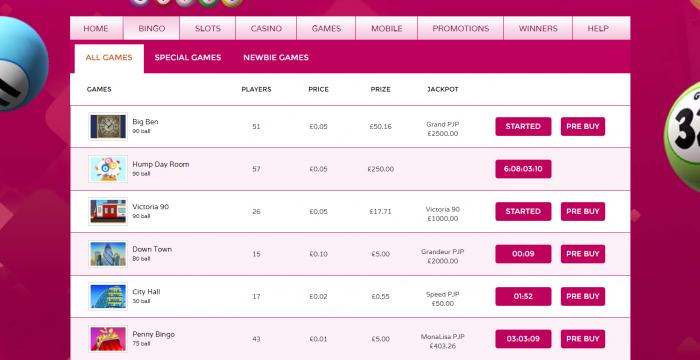Open the City Hall building thumbnail
Screen dimensions: 700x360
[108, 296]
